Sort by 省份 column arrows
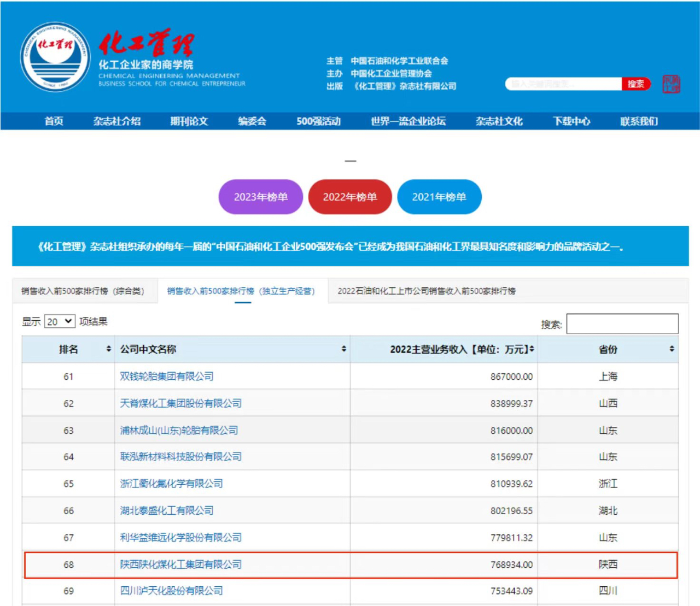Image resolution: width=700 pixels, height=606 pixels. pyautogui.click(x=672, y=349)
